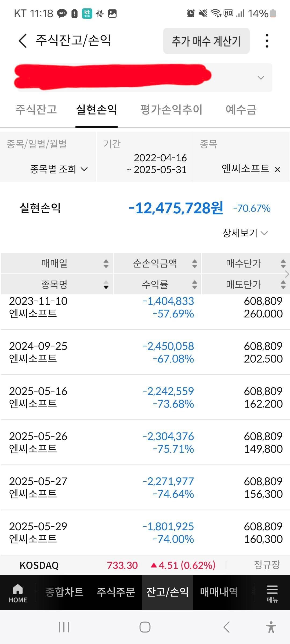Tap the back arrow beside 주식잔고/손익 title
The width and height of the screenshot is (290, 644).
(x=23, y=41)
